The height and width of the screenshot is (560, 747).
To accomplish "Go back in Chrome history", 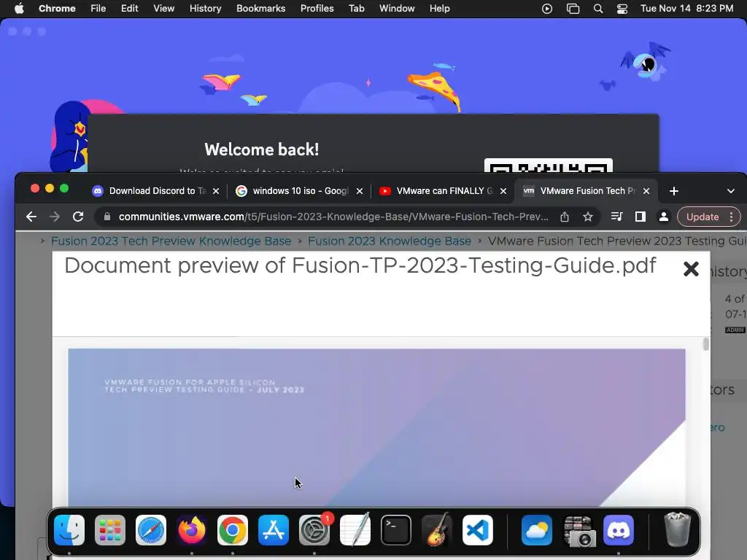I will pyautogui.click(x=31, y=217).
